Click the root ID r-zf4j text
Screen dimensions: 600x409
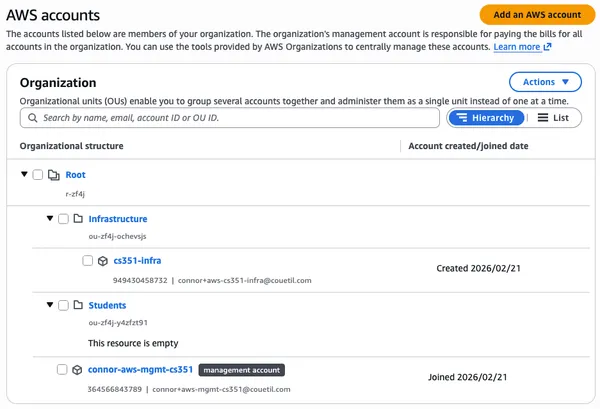pos(75,194)
